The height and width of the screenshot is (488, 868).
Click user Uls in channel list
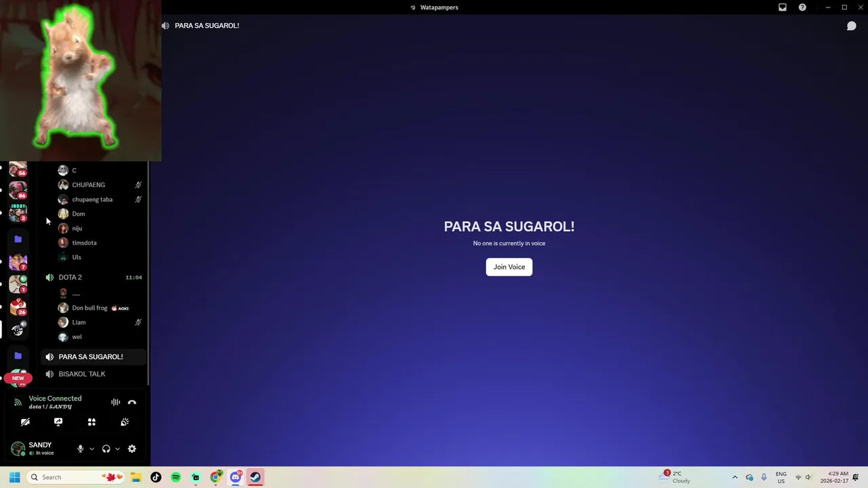tap(100, 257)
